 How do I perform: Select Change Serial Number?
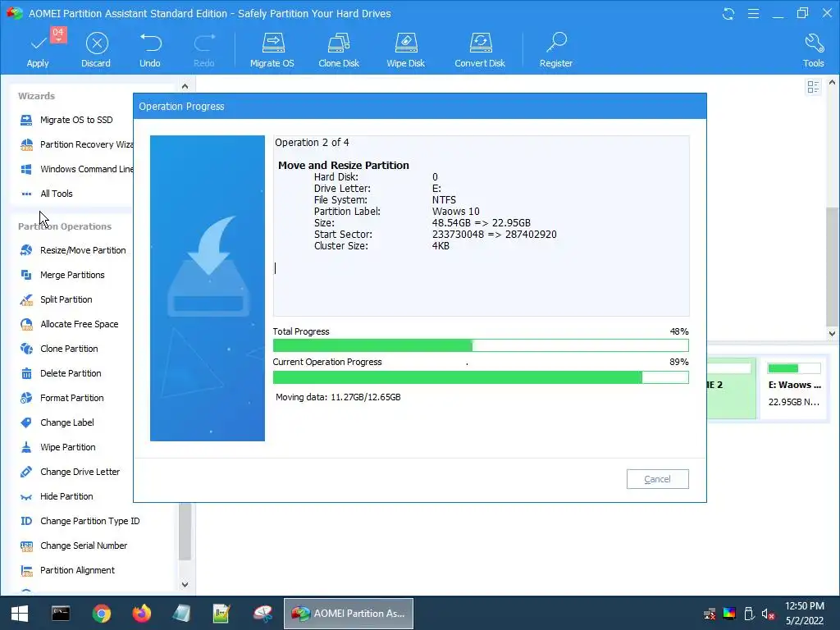pos(75,546)
